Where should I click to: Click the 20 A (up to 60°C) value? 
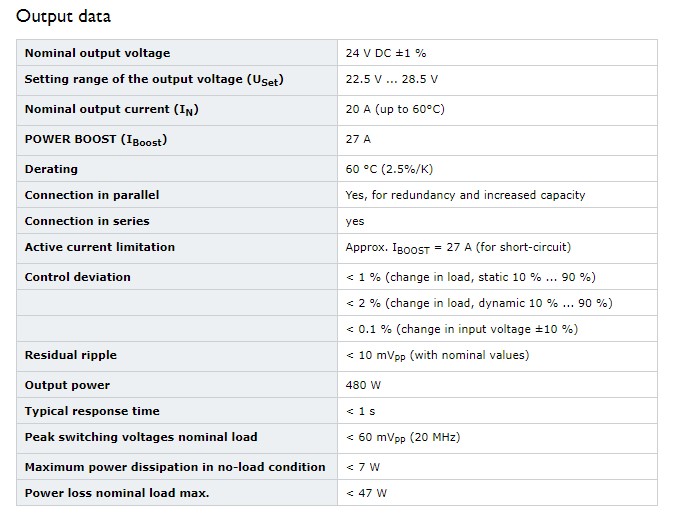tap(395, 109)
